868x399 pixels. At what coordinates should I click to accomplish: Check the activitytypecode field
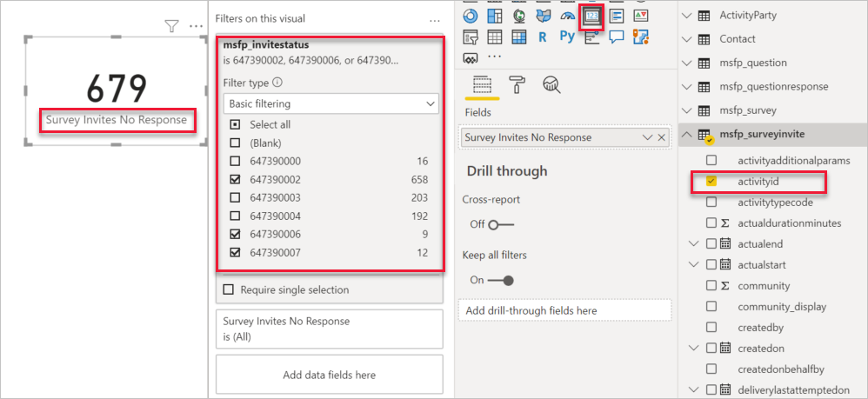tap(711, 203)
